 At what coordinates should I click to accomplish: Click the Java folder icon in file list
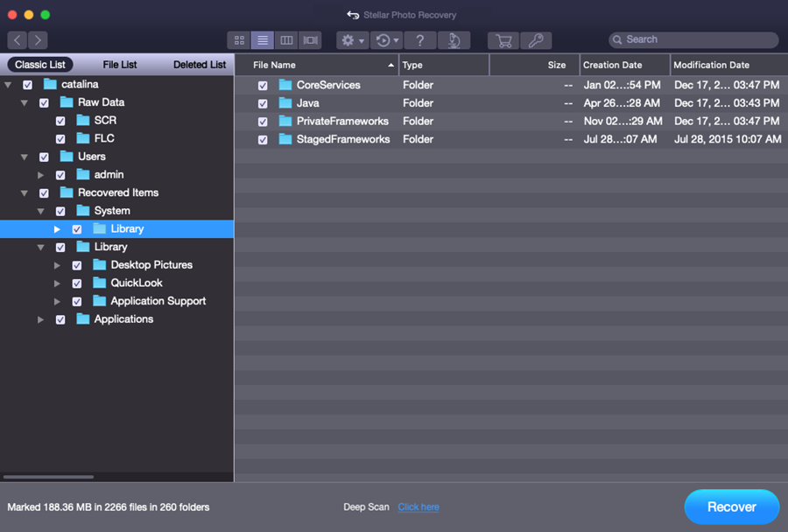285,102
